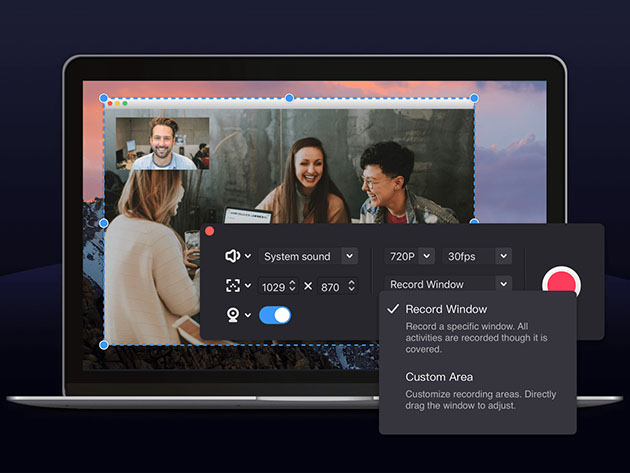The height and width of the screenshot is (473, 630).
Task: Click the webcam preview thumbnail of the man
Action: coord(162,143)
